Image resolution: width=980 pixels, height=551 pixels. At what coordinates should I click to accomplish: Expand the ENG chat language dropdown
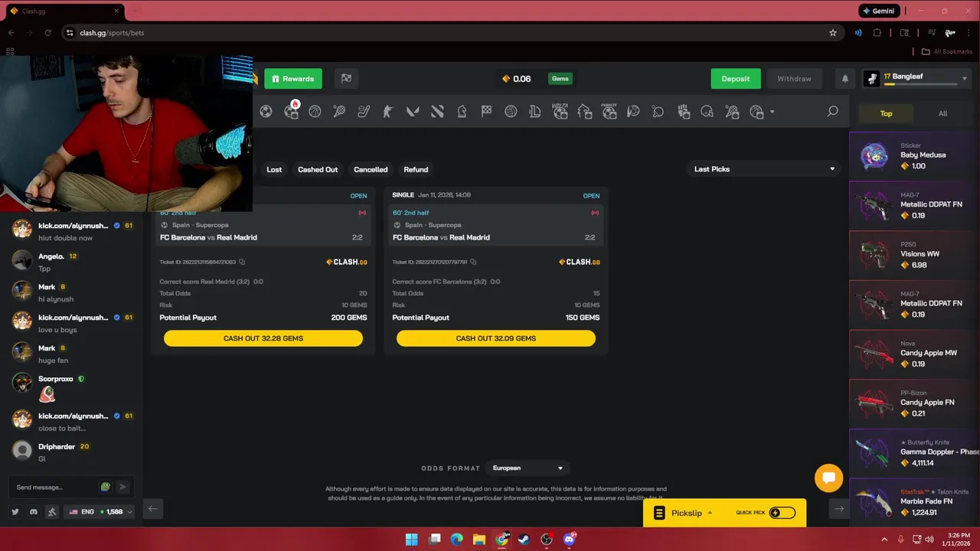[100, 511]
